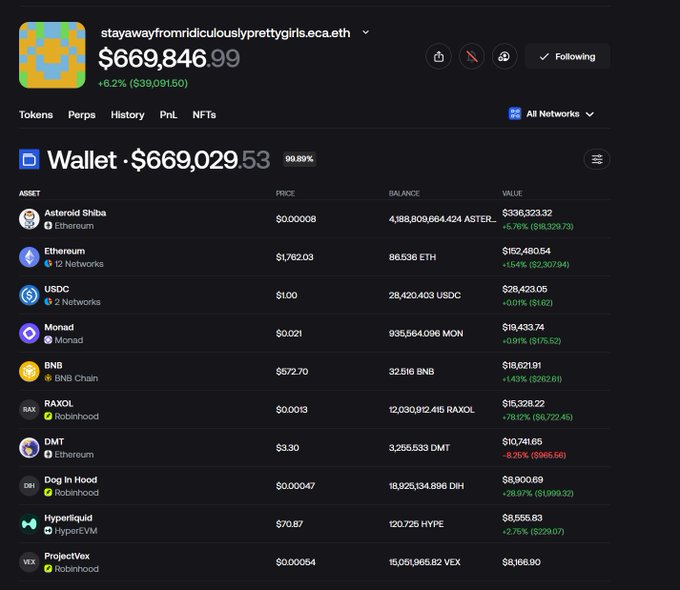Click the Asteroid Shiba token icon
680x590 pixels.
click(x=29, y=219)
